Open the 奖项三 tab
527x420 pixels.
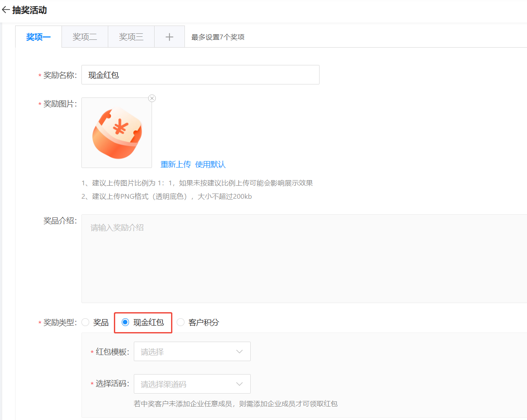tap(131, 37)
